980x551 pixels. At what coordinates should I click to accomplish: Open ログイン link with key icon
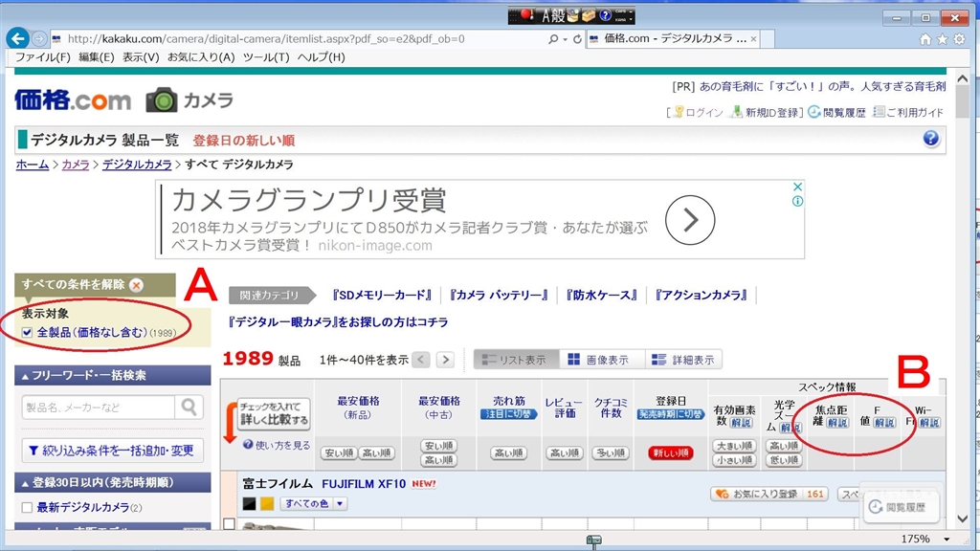[x=698, y=113]
